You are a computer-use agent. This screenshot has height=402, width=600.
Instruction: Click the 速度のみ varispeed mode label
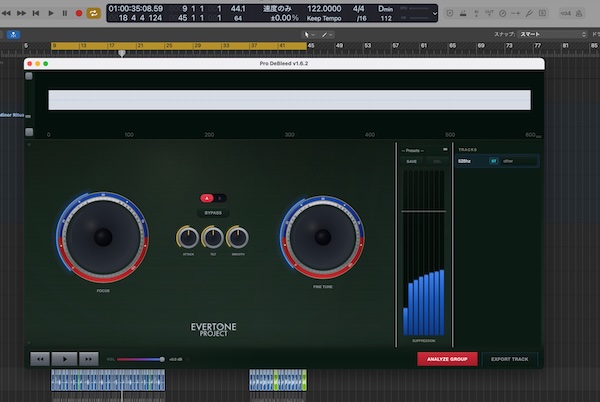click(x=277, y=8)
